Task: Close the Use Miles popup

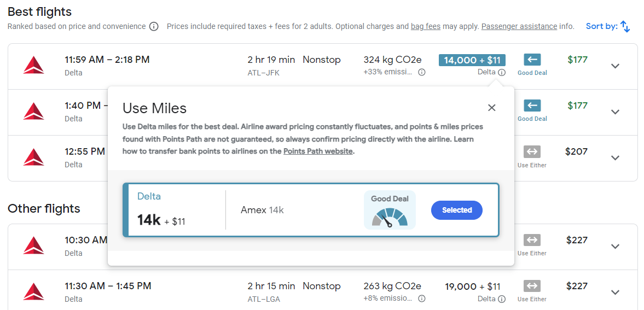Action: pyautogui.click(x=491, y=108)
